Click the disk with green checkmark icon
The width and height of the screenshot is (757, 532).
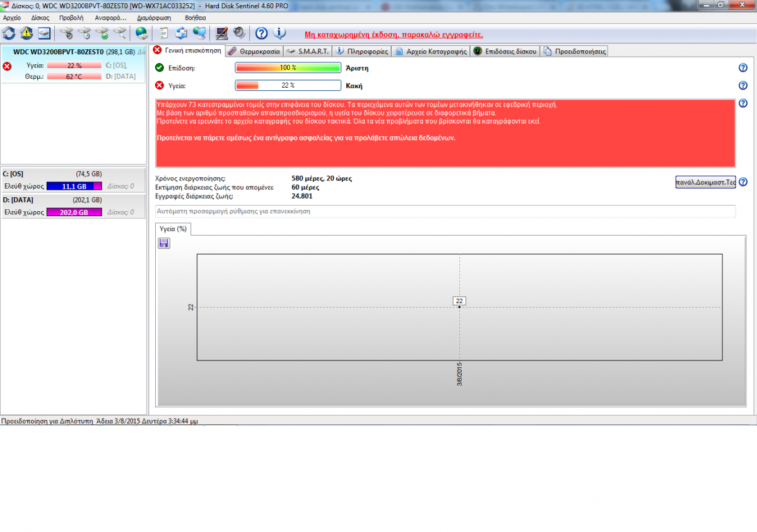(102, 33)
